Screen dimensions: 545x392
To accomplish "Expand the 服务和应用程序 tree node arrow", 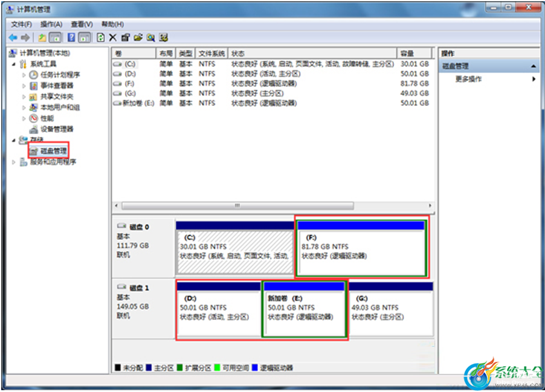I will pyautogui.click(x=14, y=162).
